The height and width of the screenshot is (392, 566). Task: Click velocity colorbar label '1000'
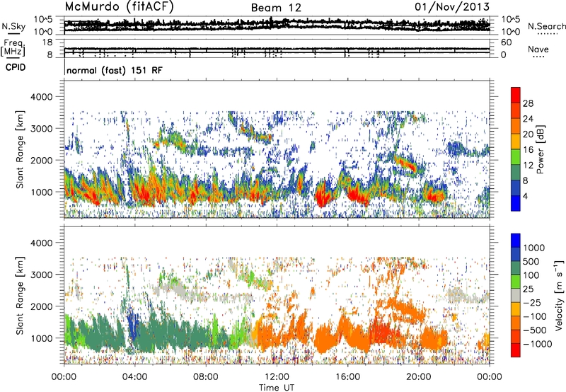point(534,248)
